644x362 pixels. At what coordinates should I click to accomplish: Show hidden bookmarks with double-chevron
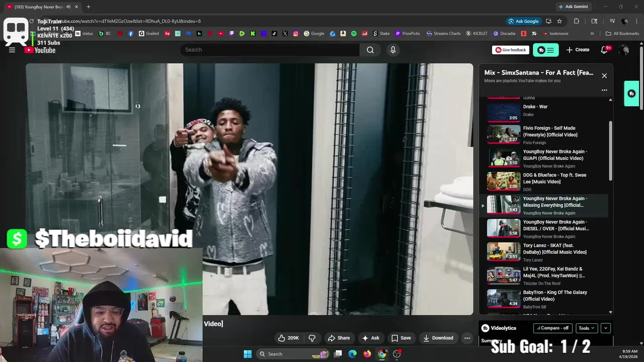coord(592,34)
